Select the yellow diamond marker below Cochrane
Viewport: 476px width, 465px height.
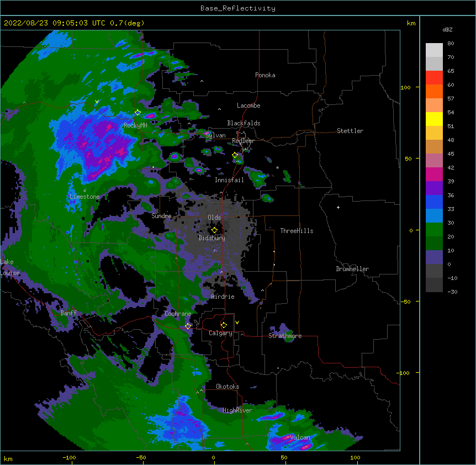coord(188,326)
